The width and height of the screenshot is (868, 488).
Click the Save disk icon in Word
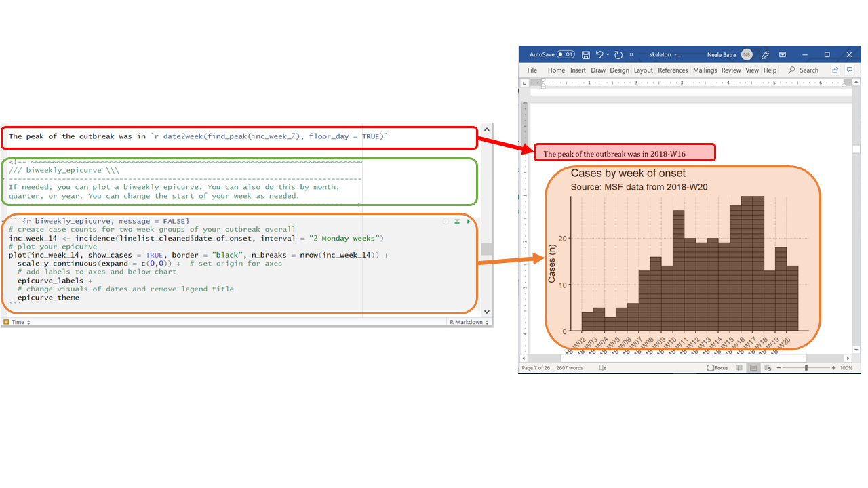[585, 54]
